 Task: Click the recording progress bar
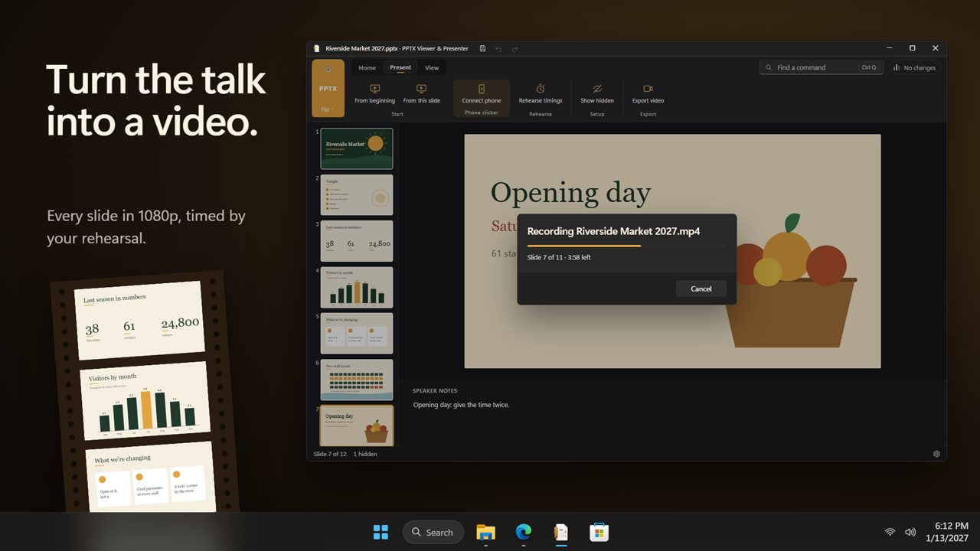(x=626, y=246)
